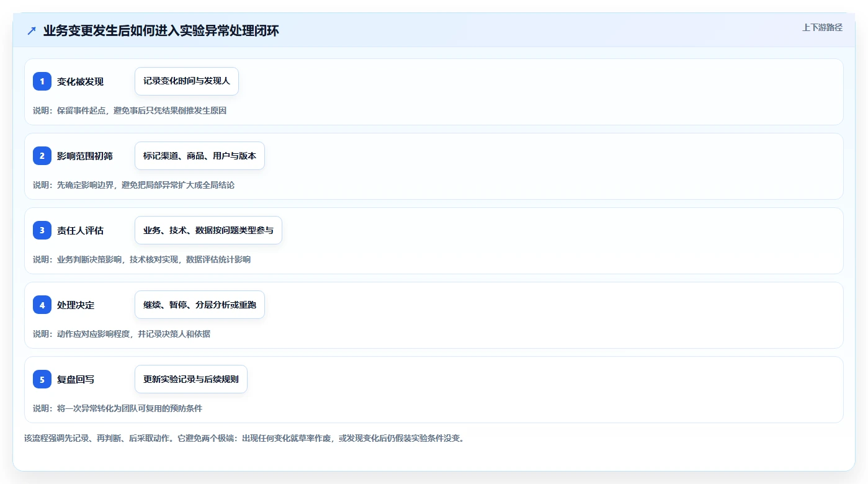Viewport: 868px width, 484px height.
Task: Click the 记录变化时间与发现人 chip
Action: [x=187, y=81]
